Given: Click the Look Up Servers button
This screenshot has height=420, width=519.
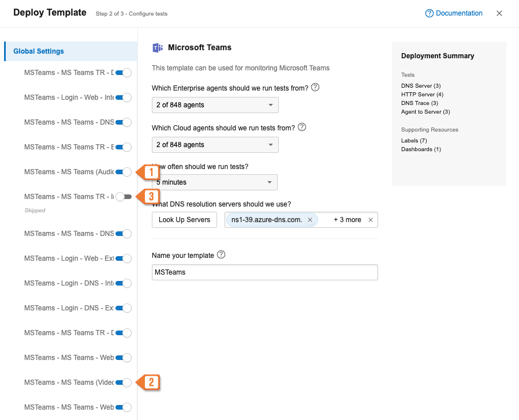Looking at the screenshot, I should (x=185, y=220).
